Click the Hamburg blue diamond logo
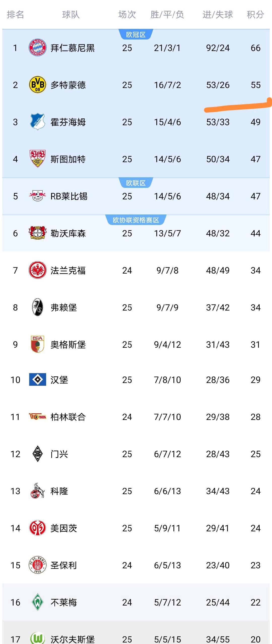 click(38, 379)
